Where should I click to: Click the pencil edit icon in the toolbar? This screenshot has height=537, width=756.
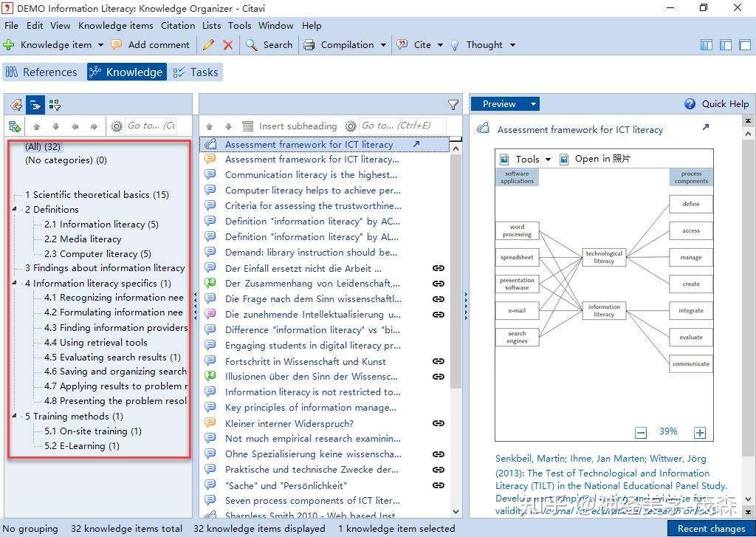(x=209, y=44)
